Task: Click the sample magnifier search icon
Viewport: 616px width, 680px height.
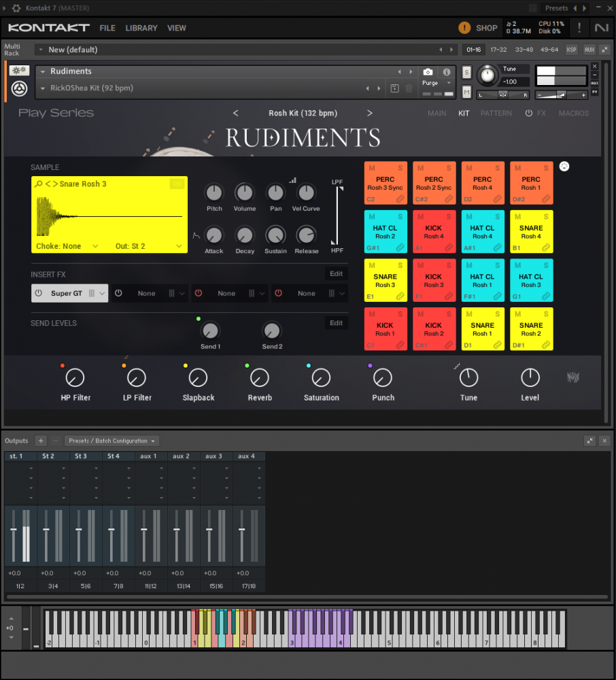Action: coord(38,184)
